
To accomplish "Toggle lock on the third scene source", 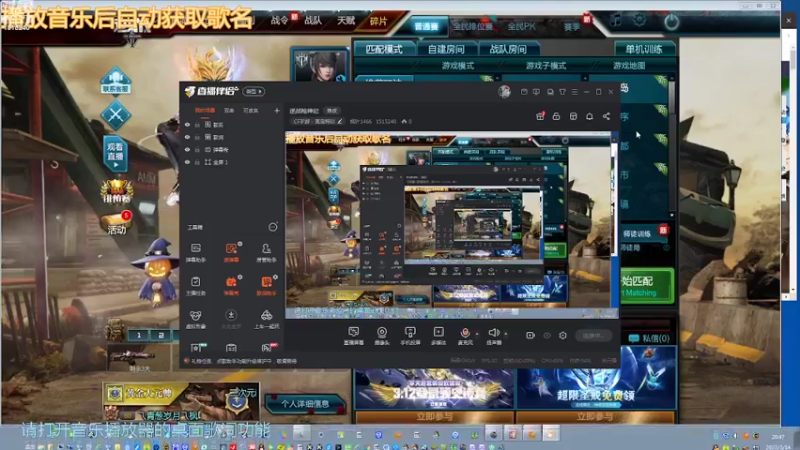I will click(197, 149).
